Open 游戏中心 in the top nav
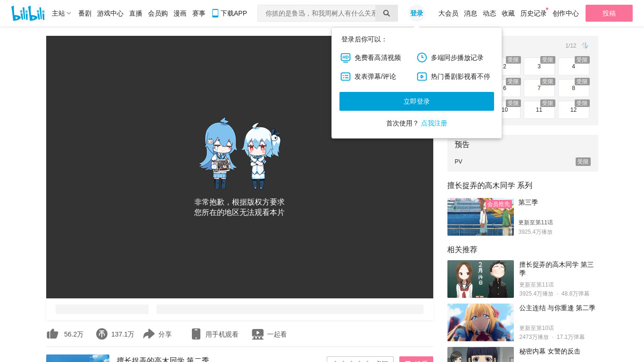Image resolution: width=644 pixels, height=362 pixels. tap(110, 13)
